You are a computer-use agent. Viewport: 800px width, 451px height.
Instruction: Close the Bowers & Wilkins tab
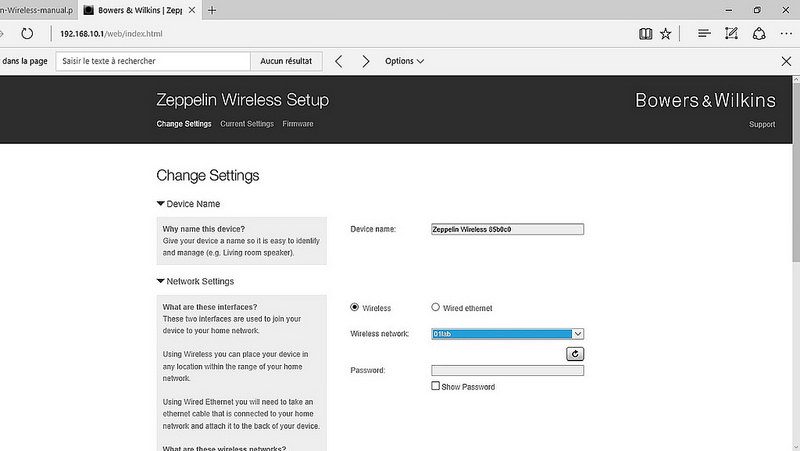(x=192, y=10)
